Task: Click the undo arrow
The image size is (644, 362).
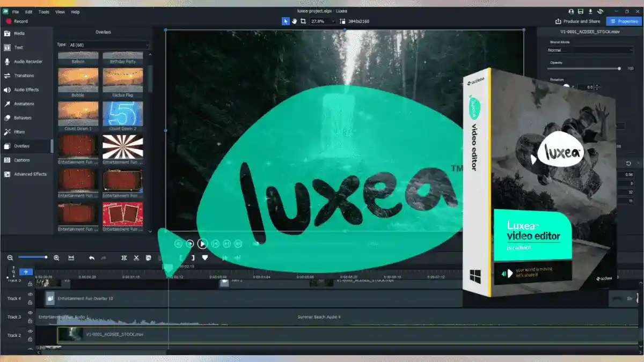Action: tap(92, 258)
